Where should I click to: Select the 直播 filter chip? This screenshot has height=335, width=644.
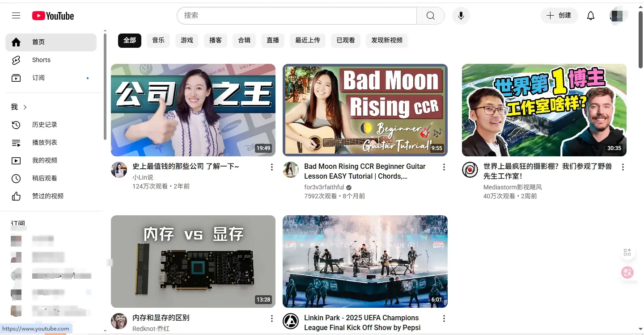273,40
